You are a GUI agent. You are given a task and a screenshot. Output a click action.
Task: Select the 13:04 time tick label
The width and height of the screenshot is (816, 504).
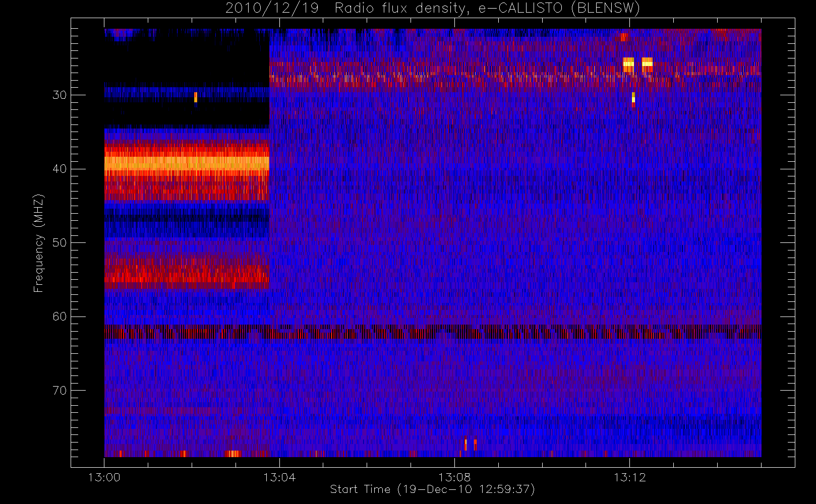pos(279,477)
